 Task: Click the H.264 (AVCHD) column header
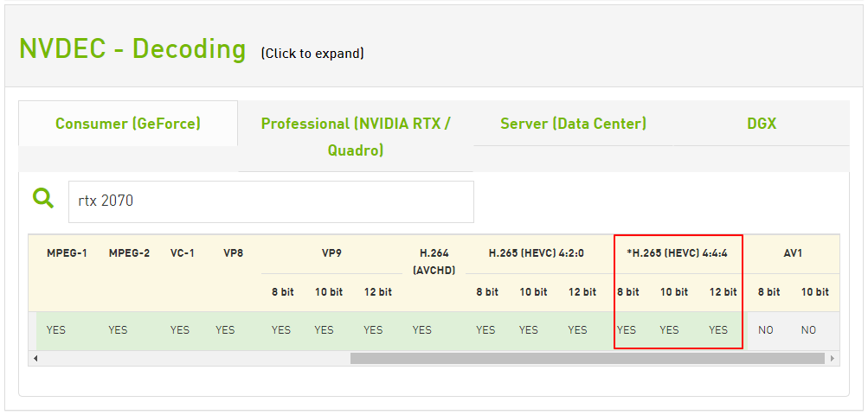point(434,262)
